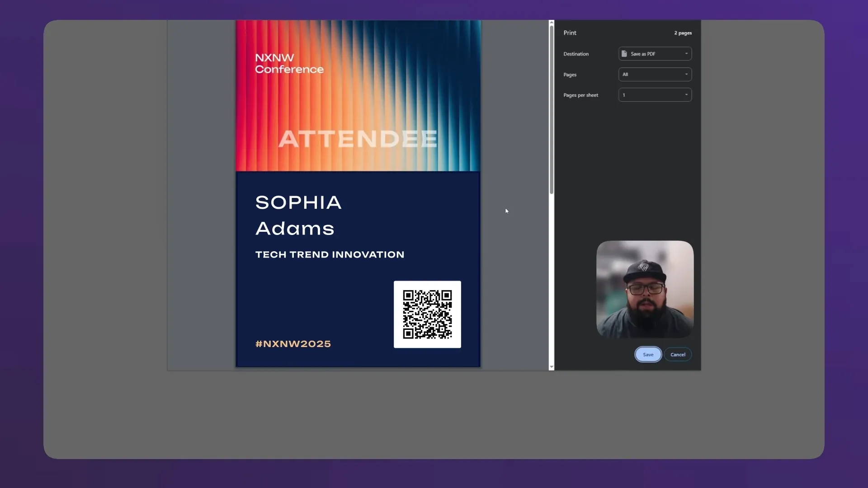Viewport: 868px width, 488px height.
Task: Click the 'SOPHIA' name on the badge
Action: click(x=298, y=202)
